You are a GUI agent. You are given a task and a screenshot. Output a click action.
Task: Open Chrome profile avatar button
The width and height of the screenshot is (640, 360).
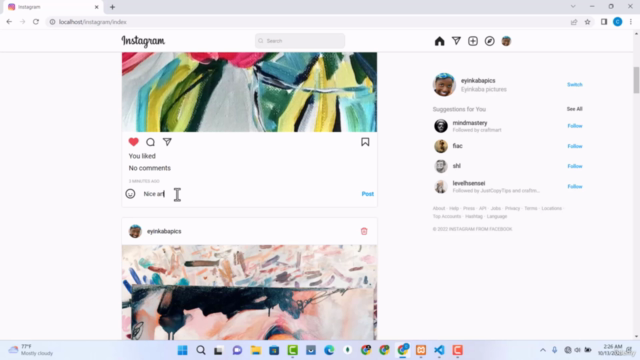point(618,22)
